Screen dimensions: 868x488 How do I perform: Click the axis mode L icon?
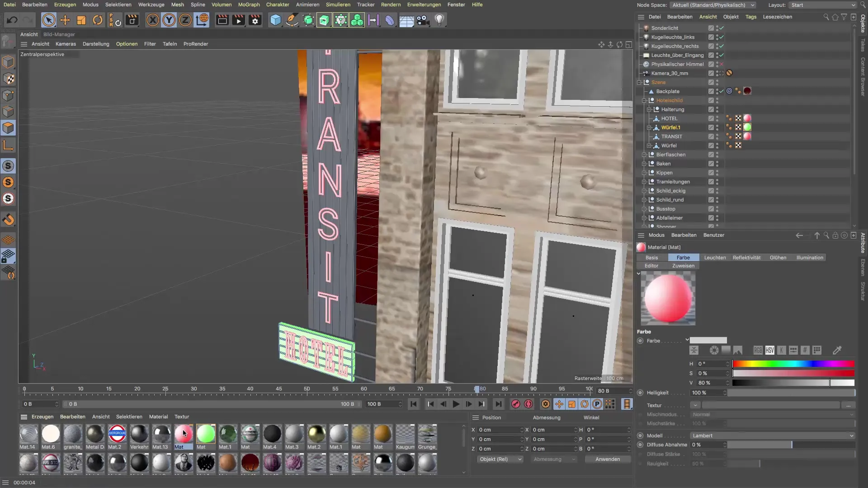tap(9, 145)
